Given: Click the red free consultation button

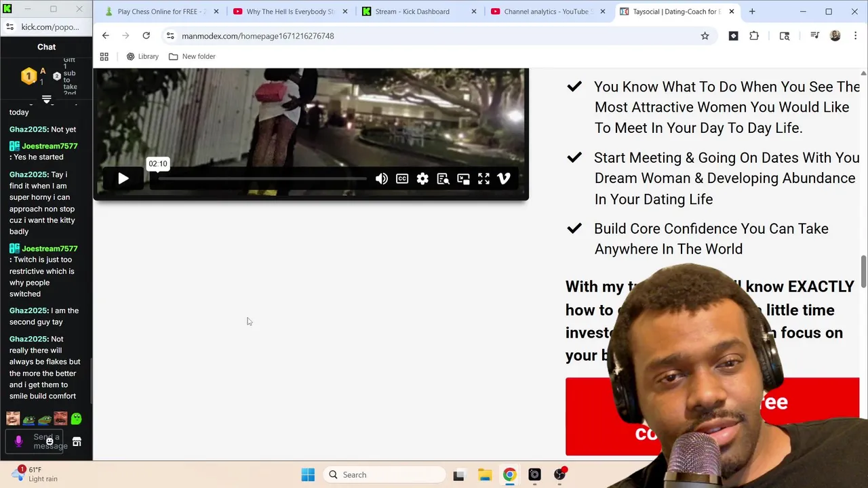Looking at the screenshot, I should (x=712, y=416).
